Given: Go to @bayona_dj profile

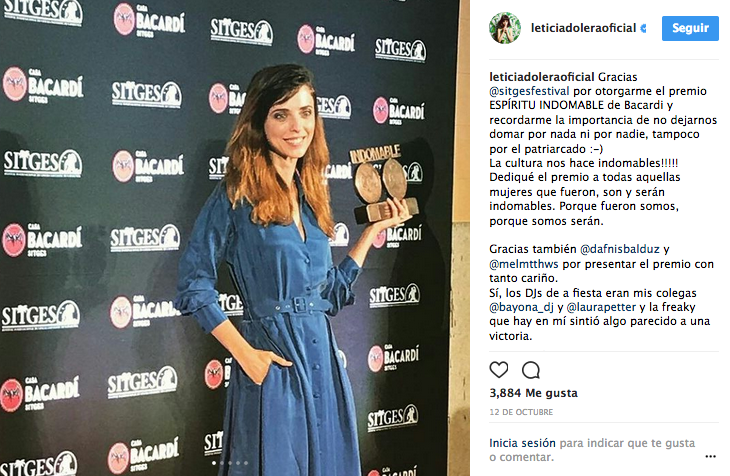Looking at the screenshot, I should [x=521, y=307].
